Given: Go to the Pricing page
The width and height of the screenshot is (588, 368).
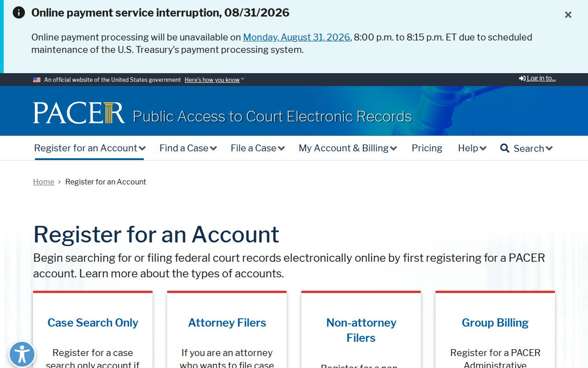Looking at the screenshot, I should (427, 148).
